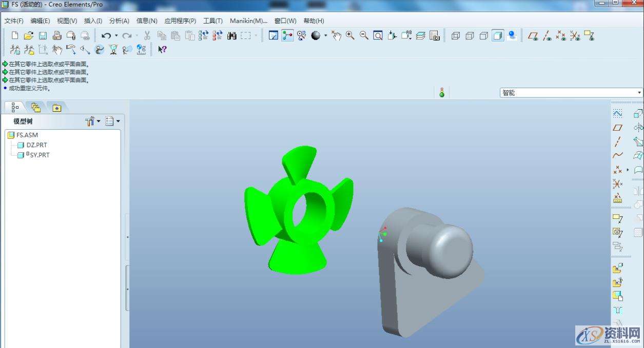
Task: Open the 分析(A) menu
Action: pyautogui.click(x=119, y=21)
